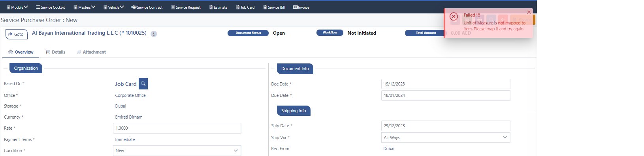The height and width of the screenshot is (156, 644).
Task: Click the info icon beside supplier name
Action: tap(154, 34)
